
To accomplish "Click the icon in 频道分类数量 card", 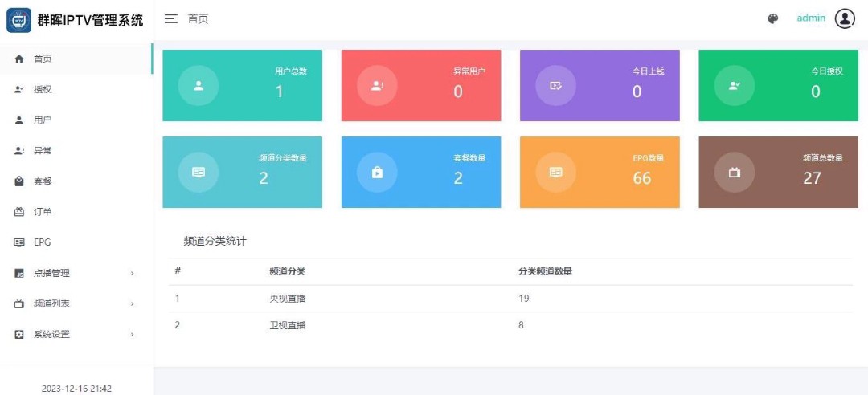I will pos(199,172).
